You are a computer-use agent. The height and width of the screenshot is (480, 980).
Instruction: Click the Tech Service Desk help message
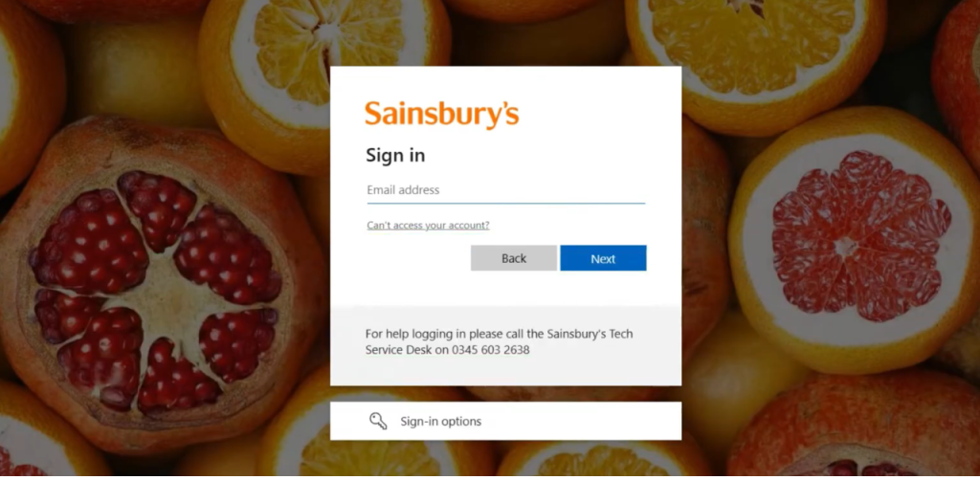tap(499, 342)
